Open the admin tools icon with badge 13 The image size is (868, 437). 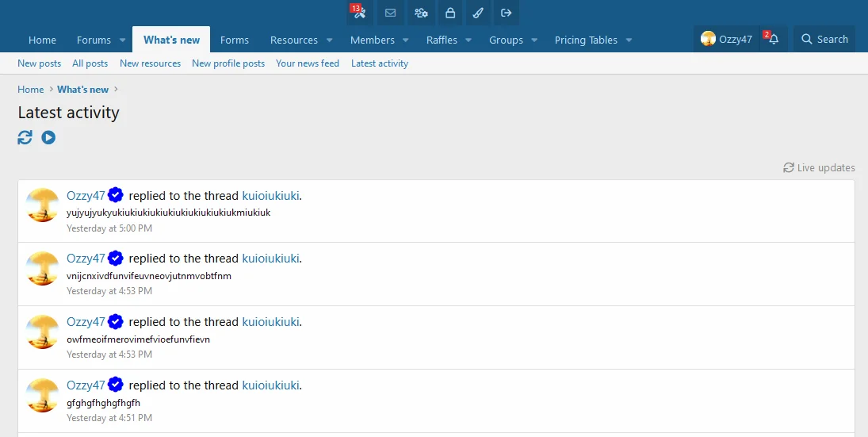tap(359, 13)
